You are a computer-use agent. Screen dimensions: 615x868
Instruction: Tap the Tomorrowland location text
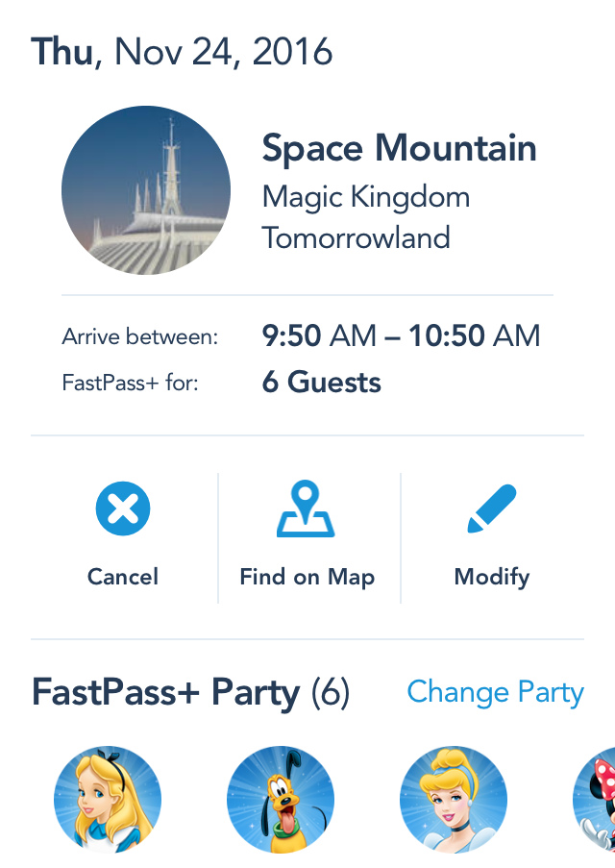click(x=356, y=238)
